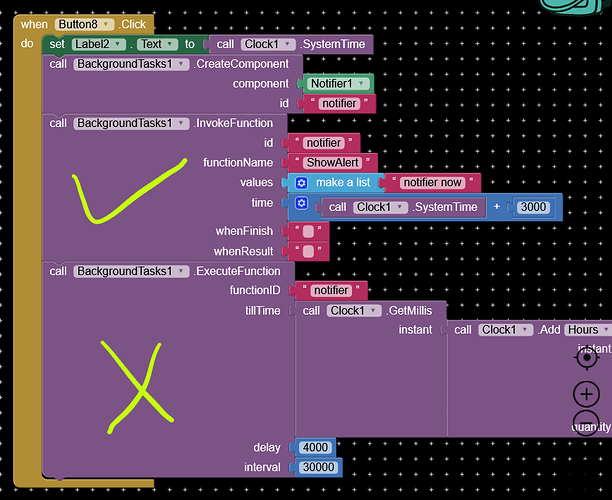Click the 'functionName' parameter label
The image size is (612, 500).
pos(238,162)
